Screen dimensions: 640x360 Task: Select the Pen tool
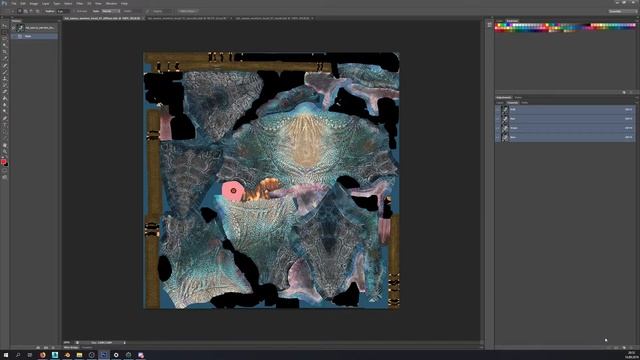5,118
